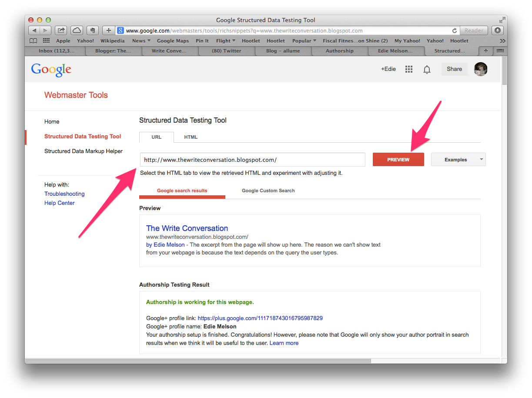Select the Google Custom Search tab
This screenshot has width=532, height=398.
268,191
